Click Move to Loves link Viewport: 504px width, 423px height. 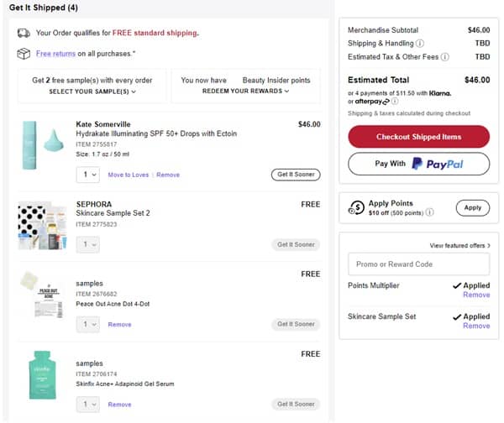pyautogui.click(x=129, y=175)
